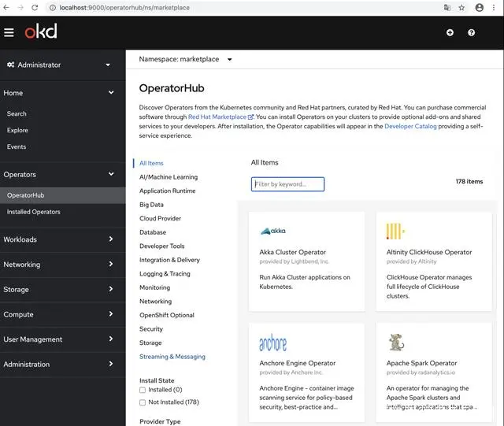Click the Administrator perspective gear icon
The image size is (504, 426).
[10, 65]
